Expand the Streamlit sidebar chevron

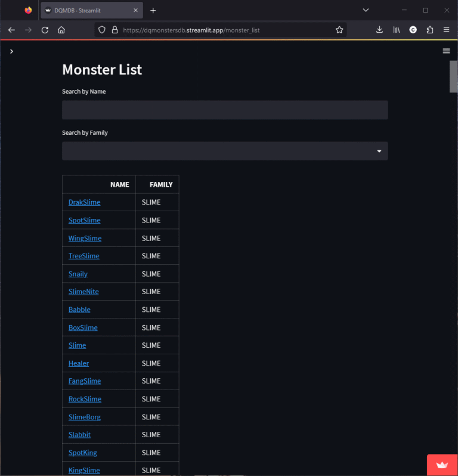pyautogui.click(x=11, y=51)
